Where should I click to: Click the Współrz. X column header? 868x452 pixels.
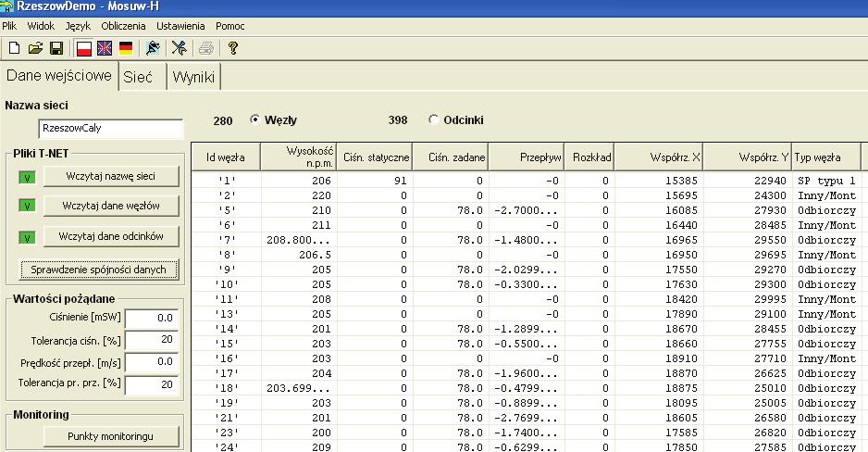tap(658, 157)
